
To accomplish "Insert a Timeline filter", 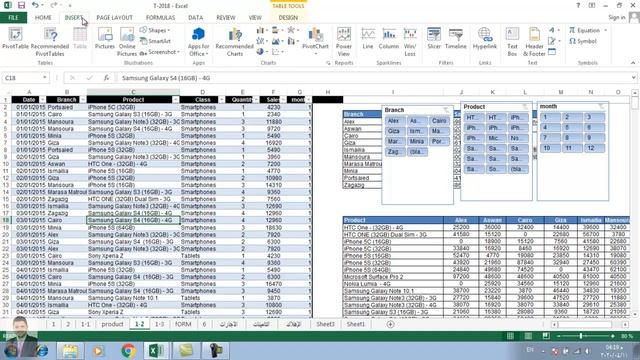I will [x=456, y=39].
